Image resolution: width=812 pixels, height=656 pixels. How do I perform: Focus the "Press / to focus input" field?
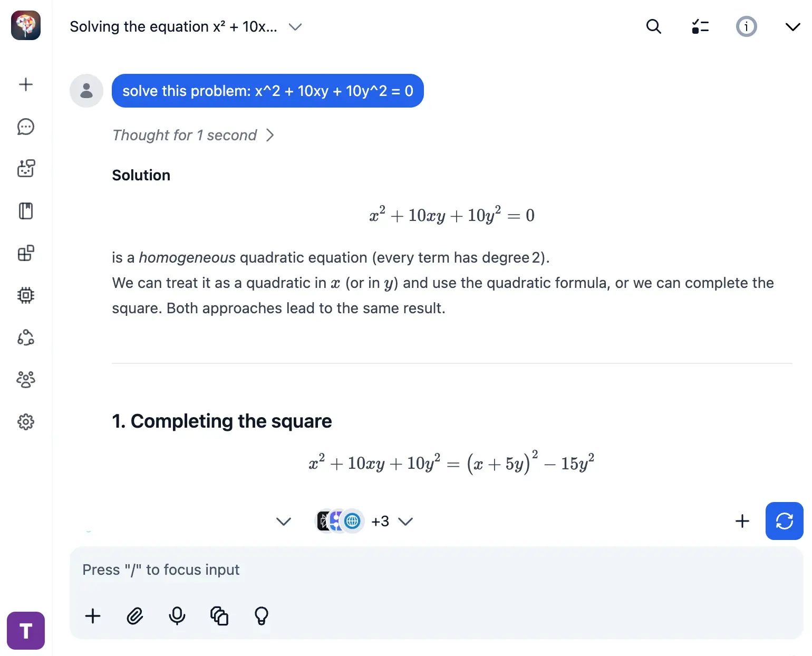tap(369, 570)
